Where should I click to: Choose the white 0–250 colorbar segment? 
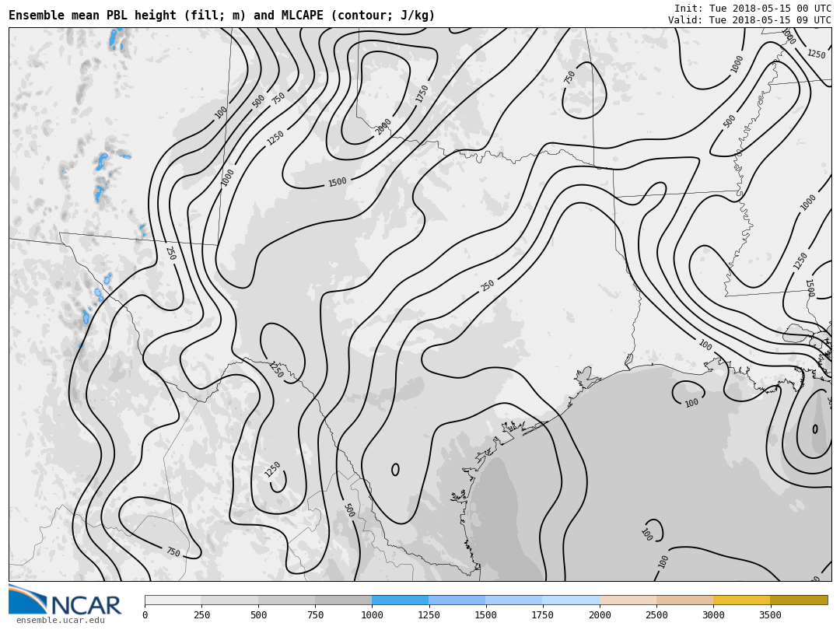coord(173,600)
